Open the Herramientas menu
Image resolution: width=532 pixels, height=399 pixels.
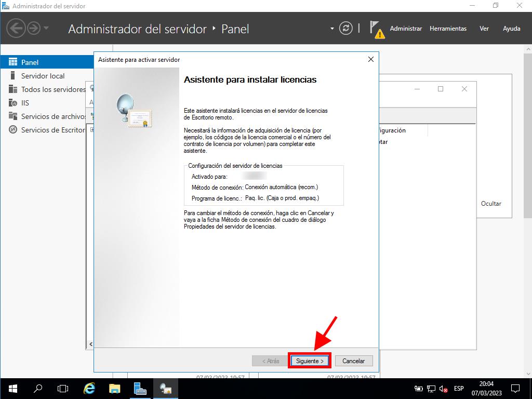448,29
